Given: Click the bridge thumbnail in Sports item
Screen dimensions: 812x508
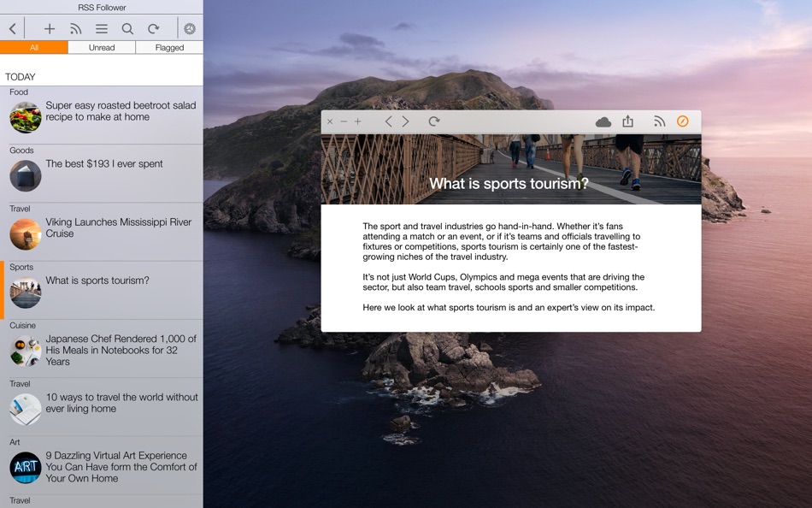Looking at the screenshot, I should [26, 292].
